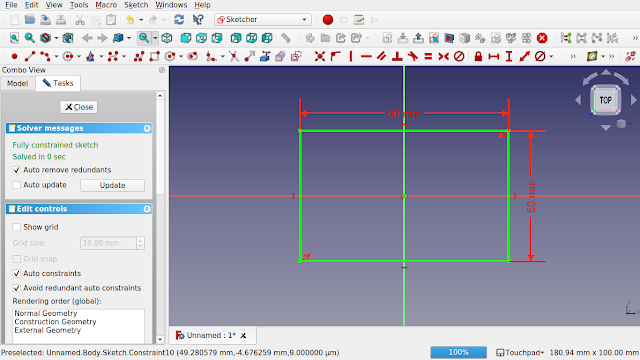The image size is (640, 360).
Task: Click the 100% progress bar
Action: coord(458,352)
